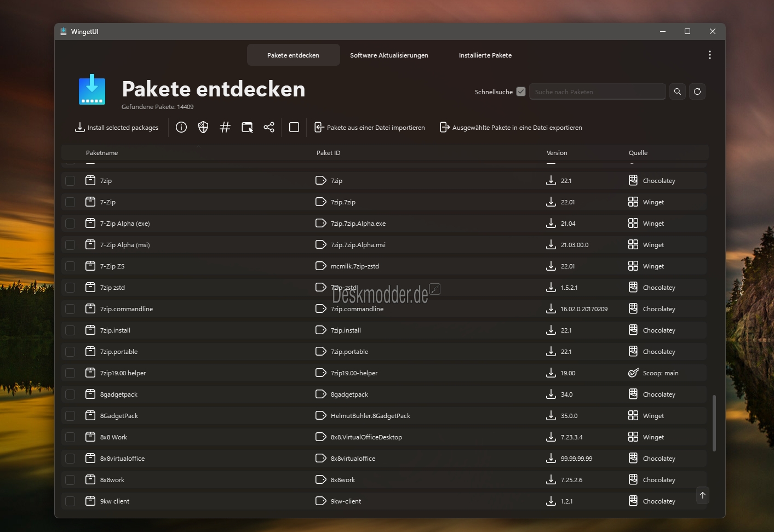Click the reload packages button
Image resolution: width=774 pixels, height=532 pixels.
tap(697, 91)
